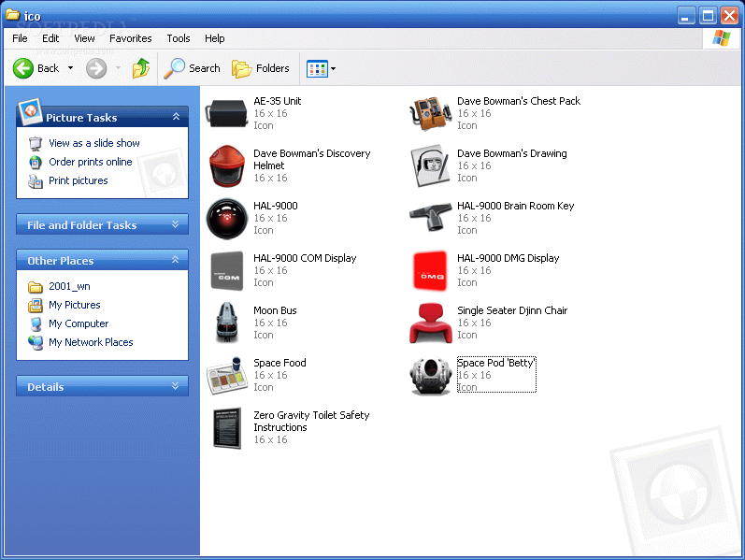Image resolution: width=745 pixels, height=560 pixels.
Task: Click the Space Pod 'Betty' file name
Action: [496, 363]
